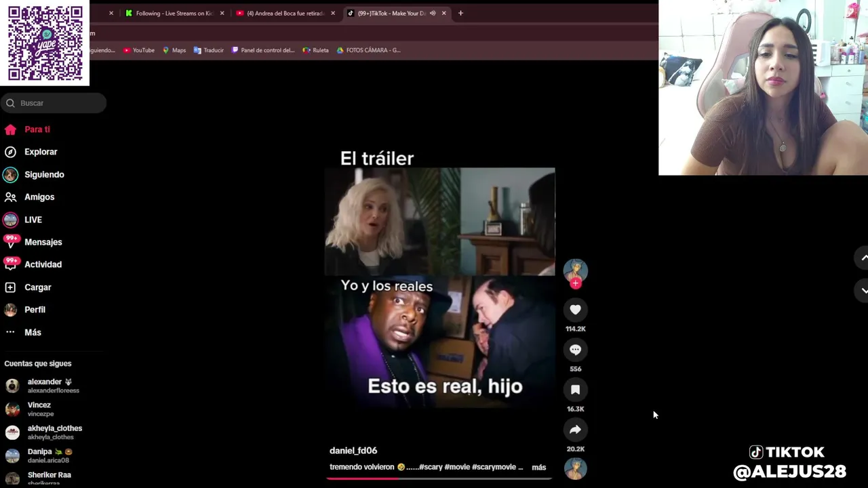Follow creator with red plus button
This screenshot has height=488, width=868.
[x=575, y=283]
